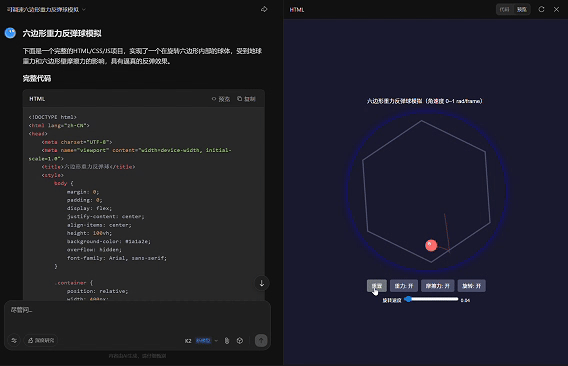568x366 pixels.
Task: Toggle the friction on/off button
Action: click(x=437, y=286)
